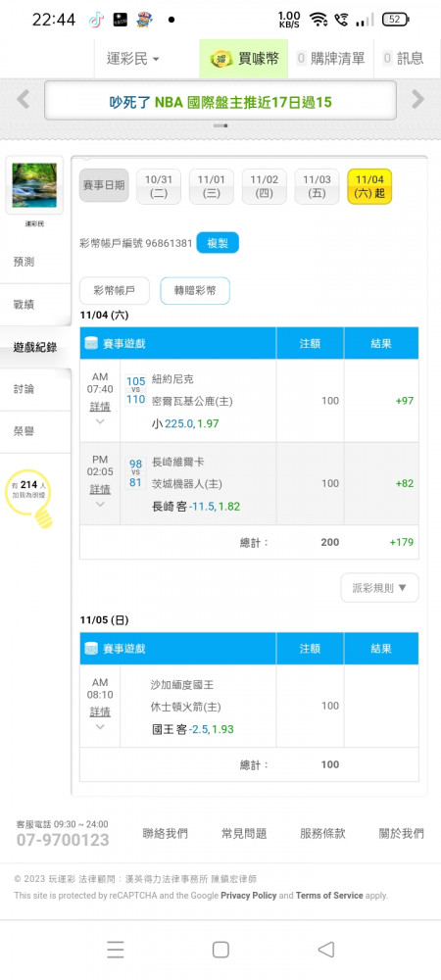
Task: Open the Privacy Policy link
Action: click(249, 895)
